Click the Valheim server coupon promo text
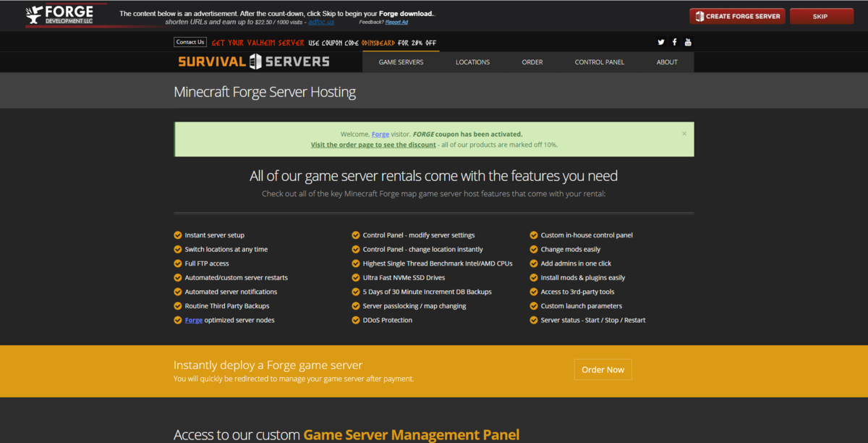868x443 pixels. tap(324, 43)
